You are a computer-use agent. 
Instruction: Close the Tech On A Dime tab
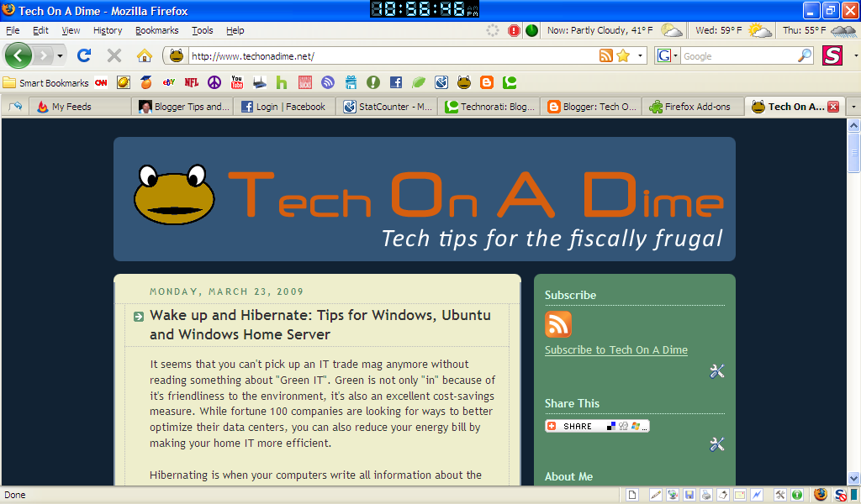[x=833, y=107]
